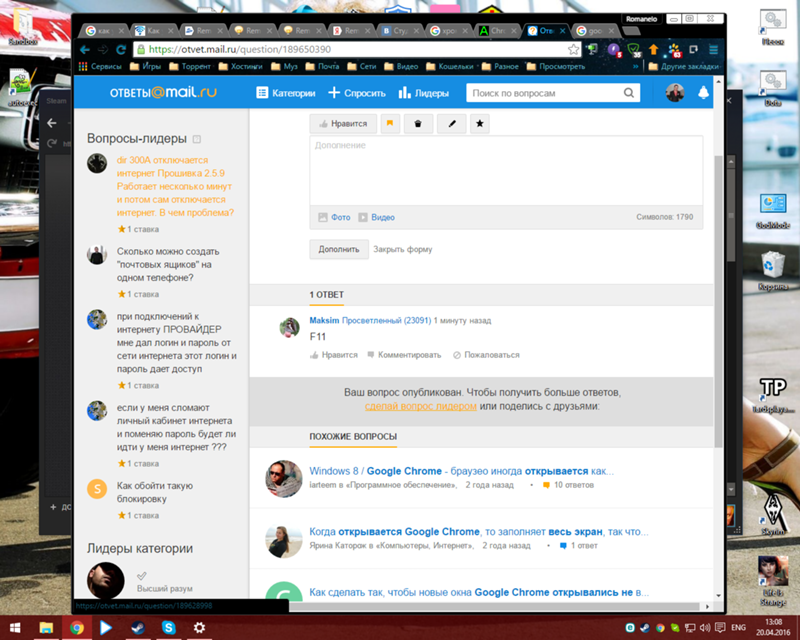The width and height of the screenshot is (800, 640).
Task: Open the Категории menu in site header
Action: pyautogui.click(x=286, y=93)
